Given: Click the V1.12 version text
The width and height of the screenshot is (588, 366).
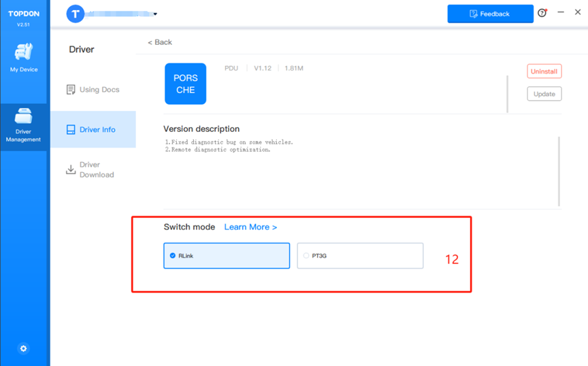Looking at the screenshot, I should (x=263, y=68).
